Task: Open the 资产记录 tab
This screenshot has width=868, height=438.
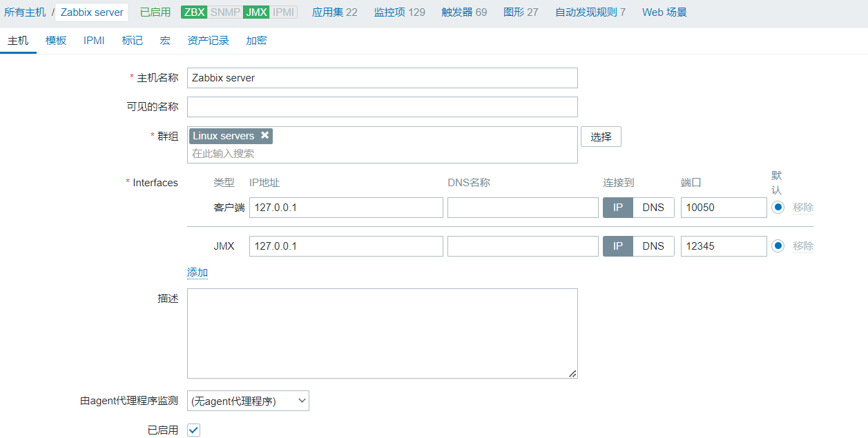Action: point(208,41)
